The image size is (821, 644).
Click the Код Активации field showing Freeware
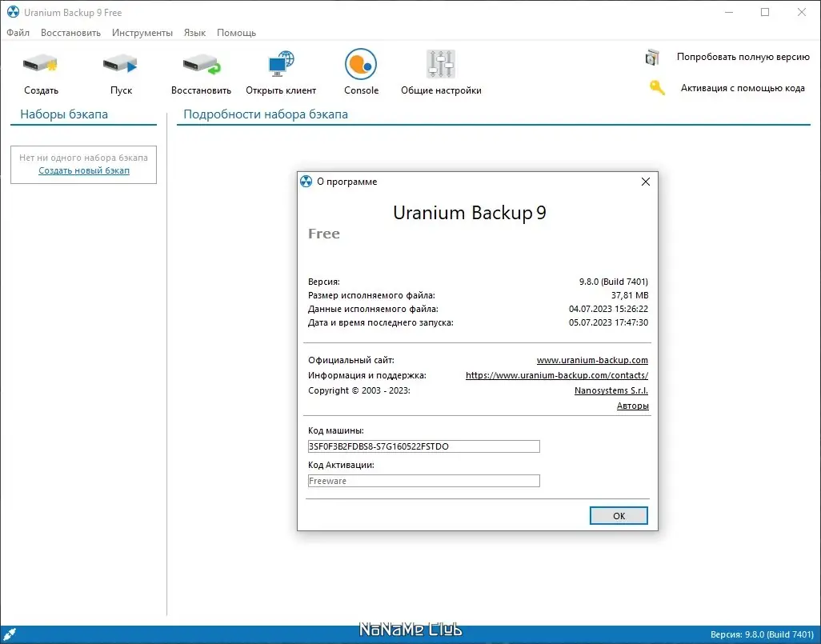(423, 481)
